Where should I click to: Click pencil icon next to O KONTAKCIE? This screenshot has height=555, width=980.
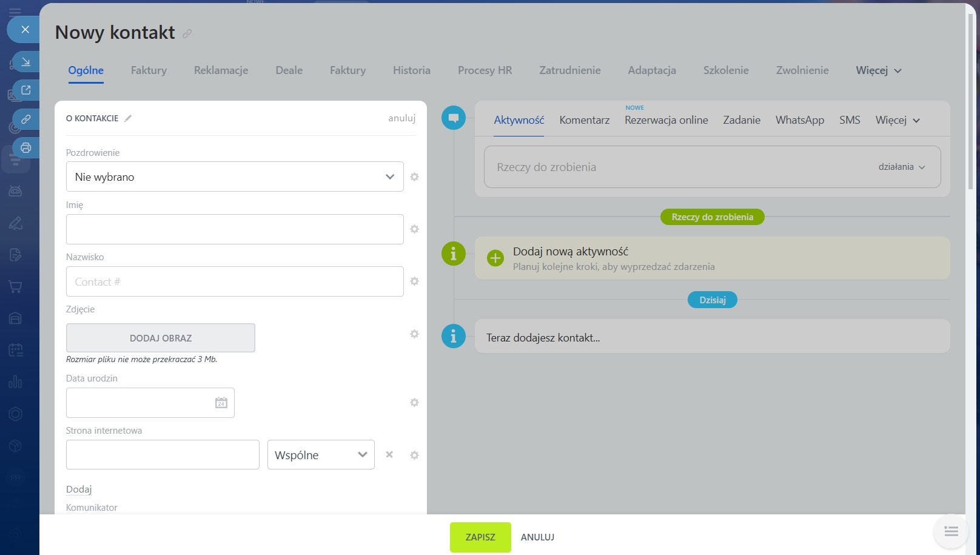(x=128, y=118)
